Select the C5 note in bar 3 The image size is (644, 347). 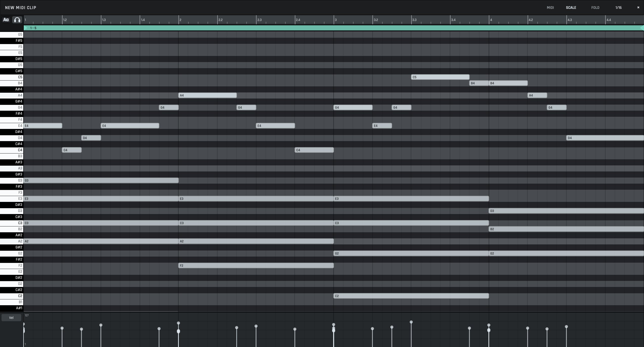click(x=440, y=77)
